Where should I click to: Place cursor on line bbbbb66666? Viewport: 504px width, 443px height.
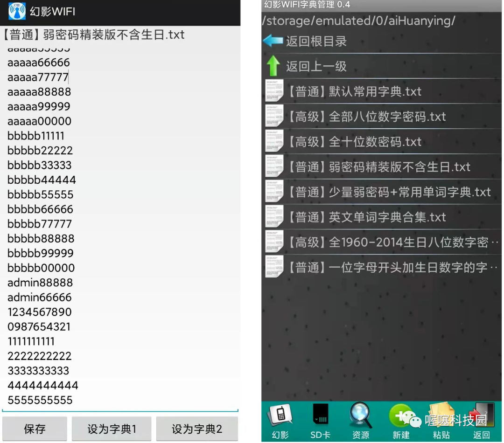(40, 209)
